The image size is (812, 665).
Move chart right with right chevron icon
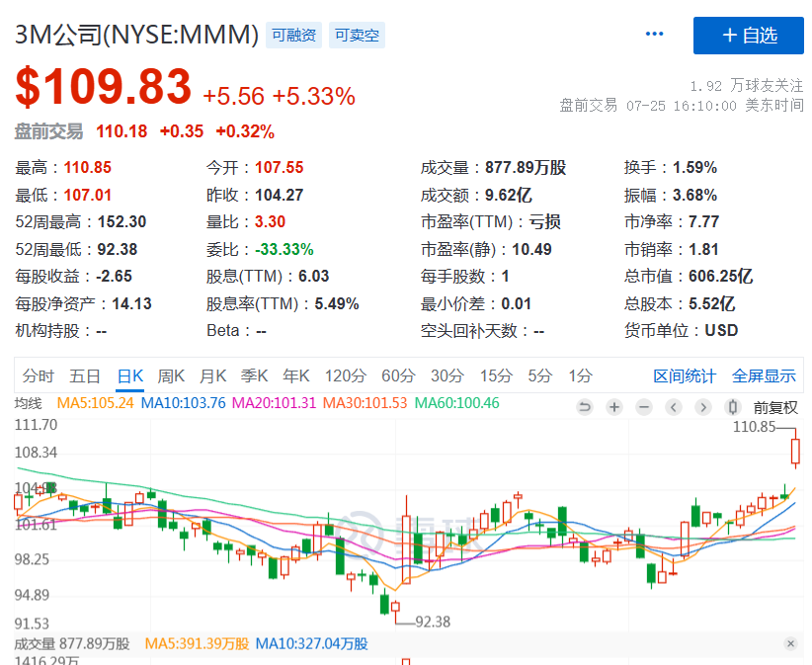click(x=702, y=407)
